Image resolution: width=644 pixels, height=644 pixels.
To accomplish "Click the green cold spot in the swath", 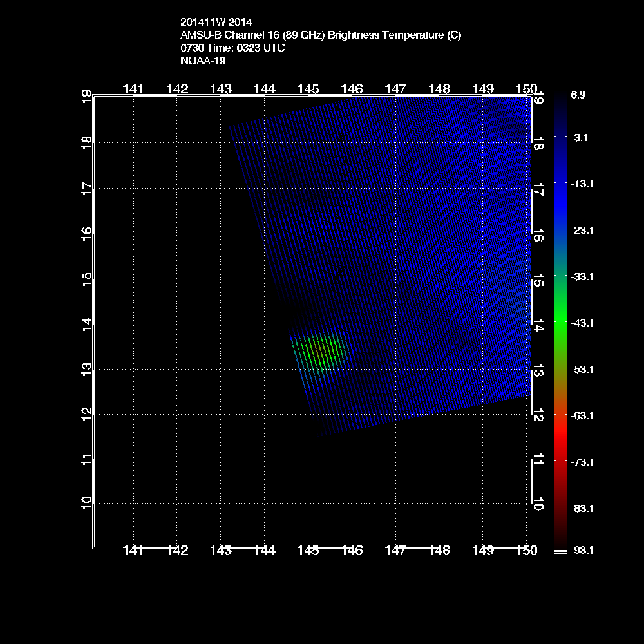I will pyautogui.click(x=320, y=351).
